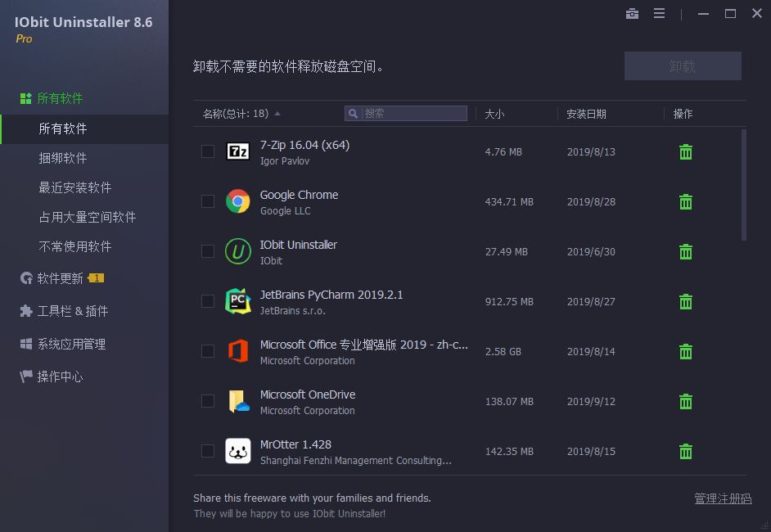This screenshot has height=532, width=771.
Task: Click the Microsoft Office application icon
Action: coord(238,351)
